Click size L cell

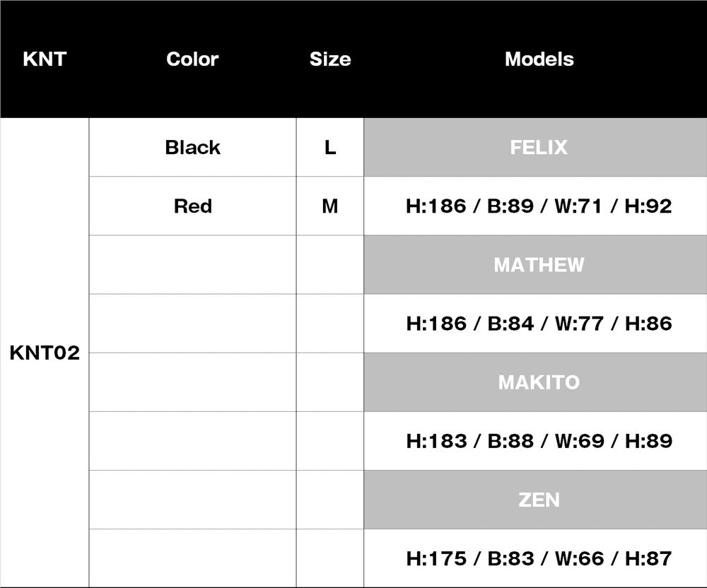[330, 148]
